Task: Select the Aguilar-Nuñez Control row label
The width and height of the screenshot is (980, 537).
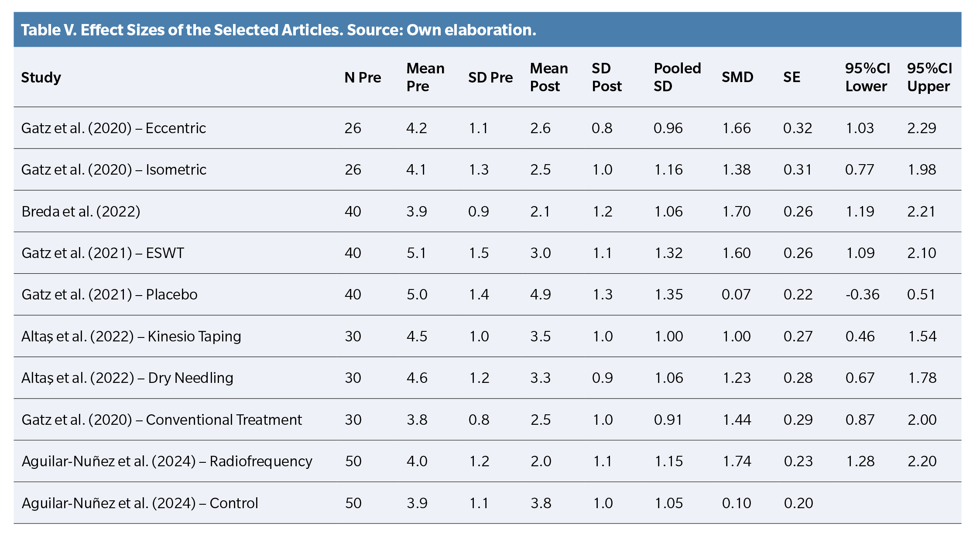Action: [x=140, y=503]
